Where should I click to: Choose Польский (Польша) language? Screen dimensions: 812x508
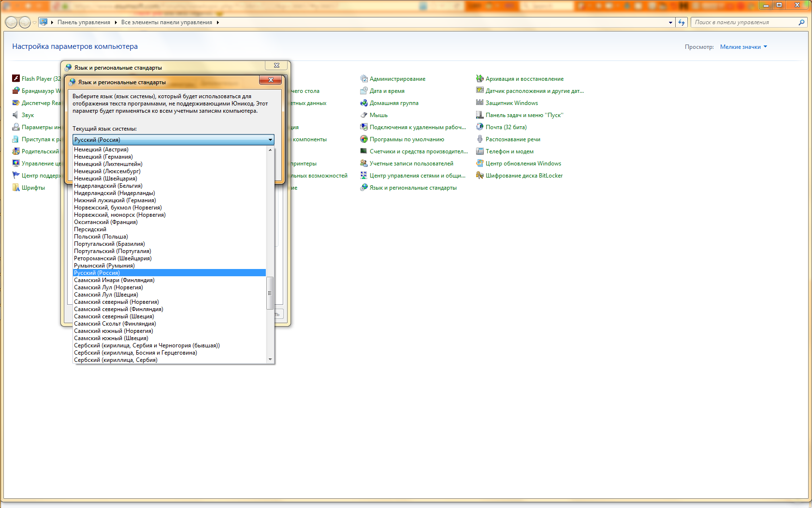point(169,237)
